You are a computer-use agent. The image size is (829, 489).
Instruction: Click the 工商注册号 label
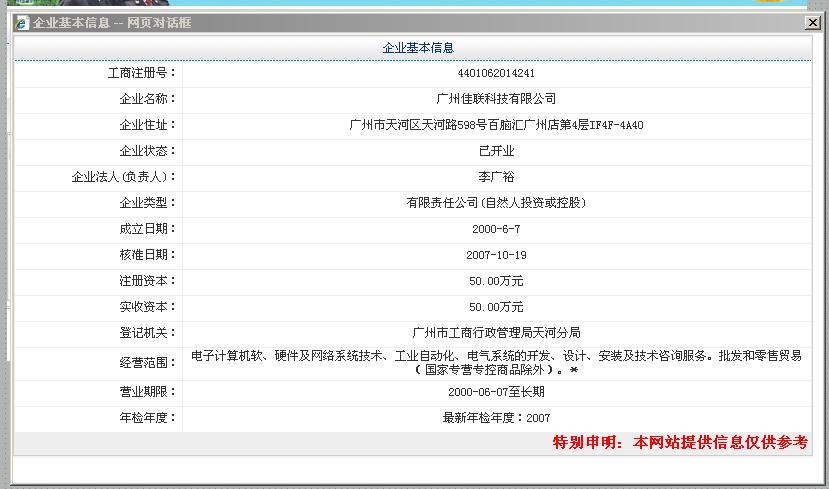click(142, 73)
